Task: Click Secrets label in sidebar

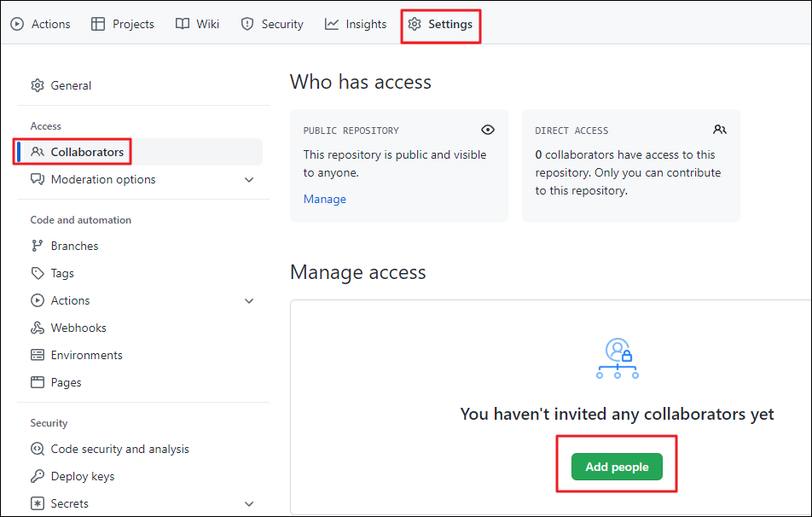Action: 69,503
